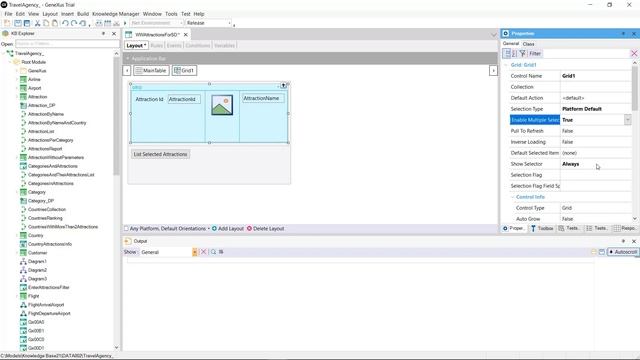Click the Run arrow toolbar icon
The image size is (640, 360).
[125, 23]
